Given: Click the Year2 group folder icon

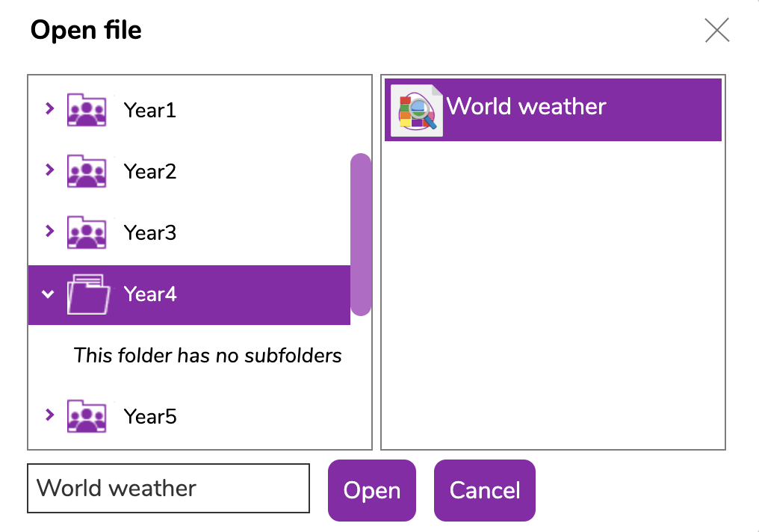Looking at the screenshot, I should click(x=86, y=172).
